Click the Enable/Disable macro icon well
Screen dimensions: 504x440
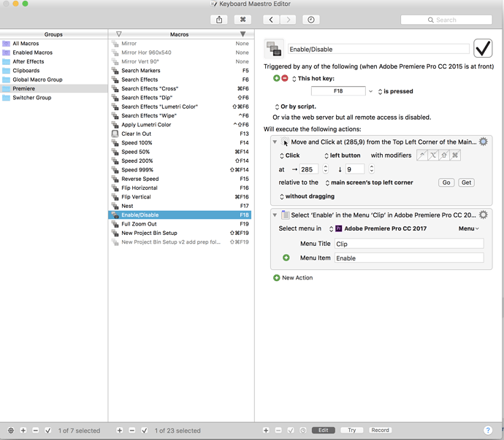pos(274,48)
